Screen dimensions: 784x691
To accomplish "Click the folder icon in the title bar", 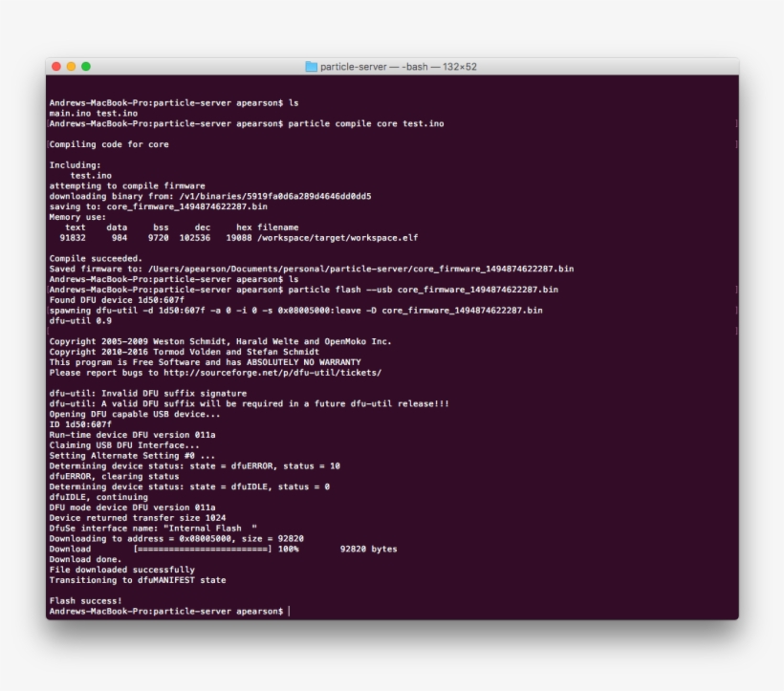I will [311, 67].
